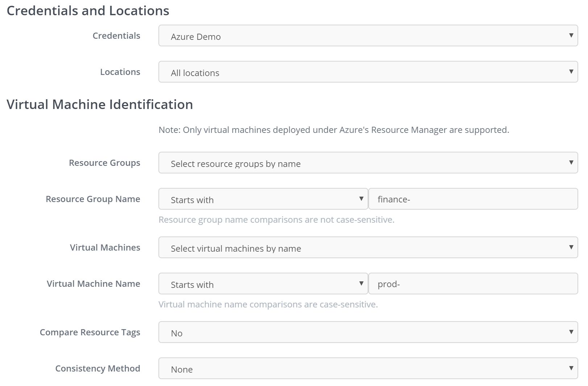Expand the Consistency Method dropdown

click(x=368, y=369)
